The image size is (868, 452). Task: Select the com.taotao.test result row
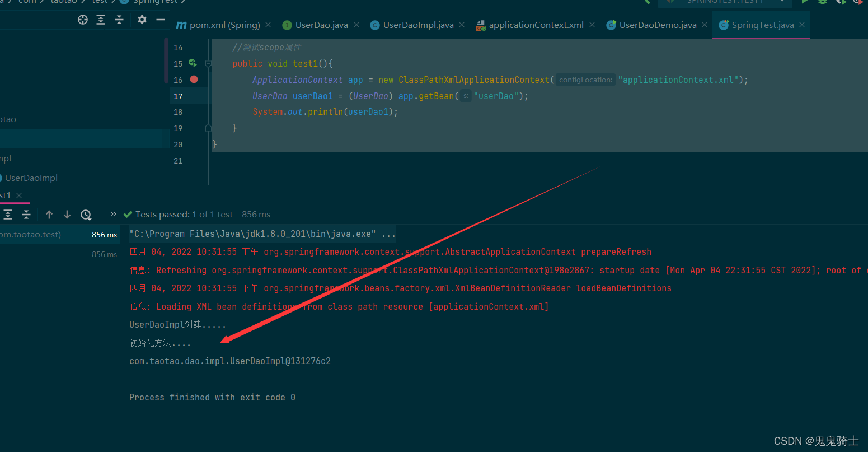(x=60, y=235)
